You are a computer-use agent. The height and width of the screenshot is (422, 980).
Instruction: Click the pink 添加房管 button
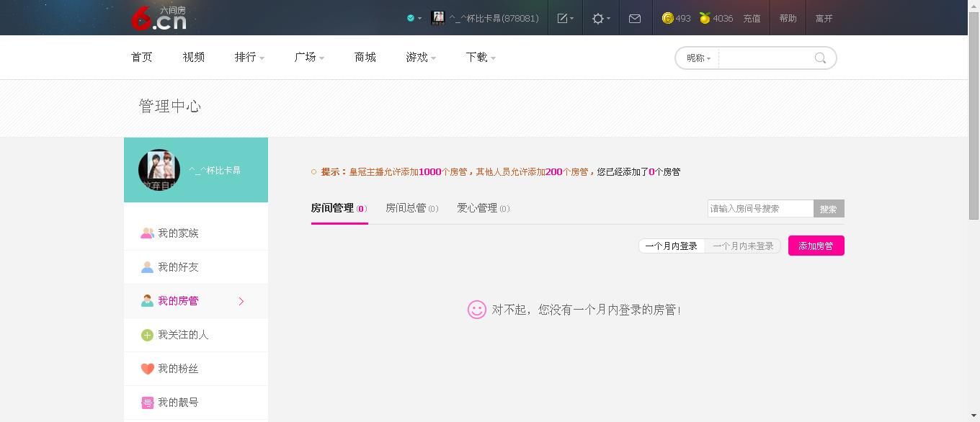coord(816,246)
